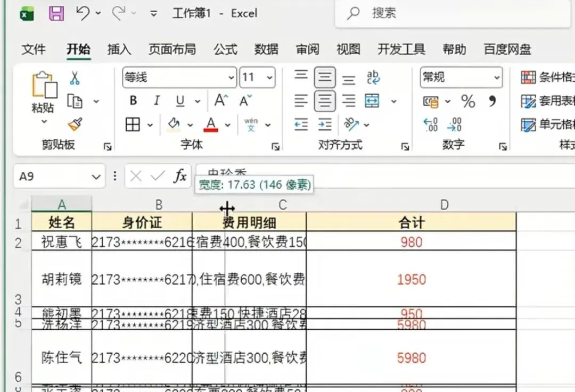The width and height of the screenshot is (575, 392).
Task: Switch to the 开发工具 ribbon tab
Action: click(401, 49)
